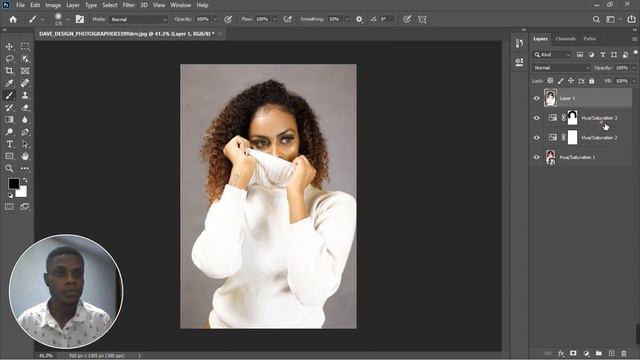This screenshot has width=640, height=360.
Task: Hide the Hue/Saturation 2 layer
Action: pos(537,138)
